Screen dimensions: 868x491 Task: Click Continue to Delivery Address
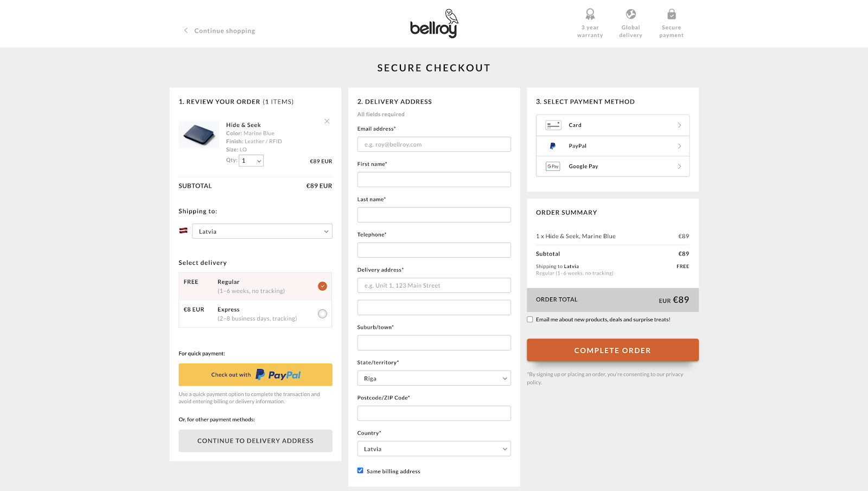click(x=255, y=441)
